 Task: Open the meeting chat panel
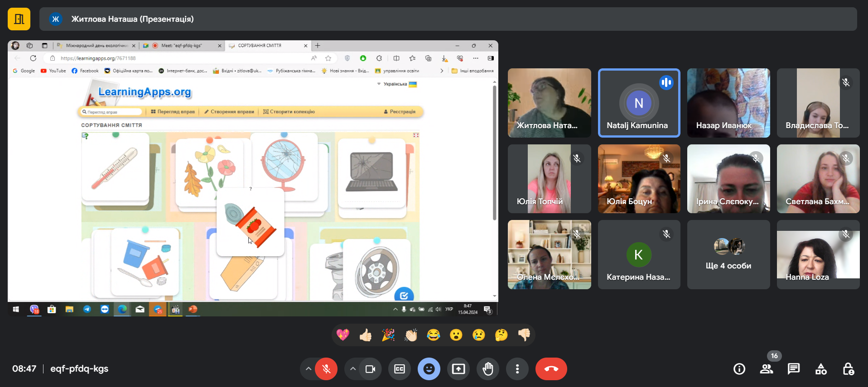tap(793, 369)
